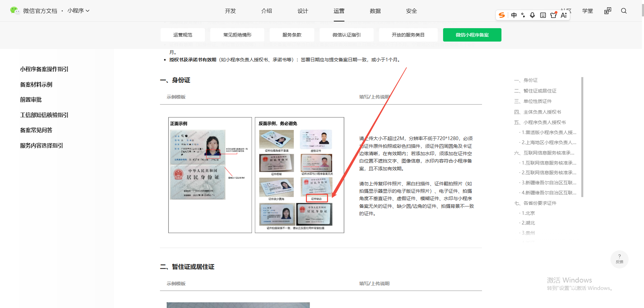Switch to the 服务条款 tab
This screenshot has width=644, height=308.
click(x=292, y=35)
